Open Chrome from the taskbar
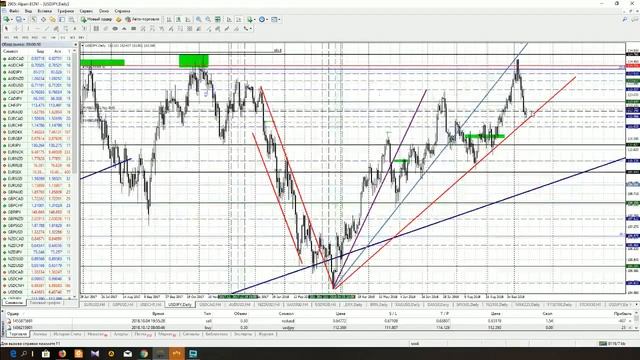The image size is (640, 360). coord(144,353)
